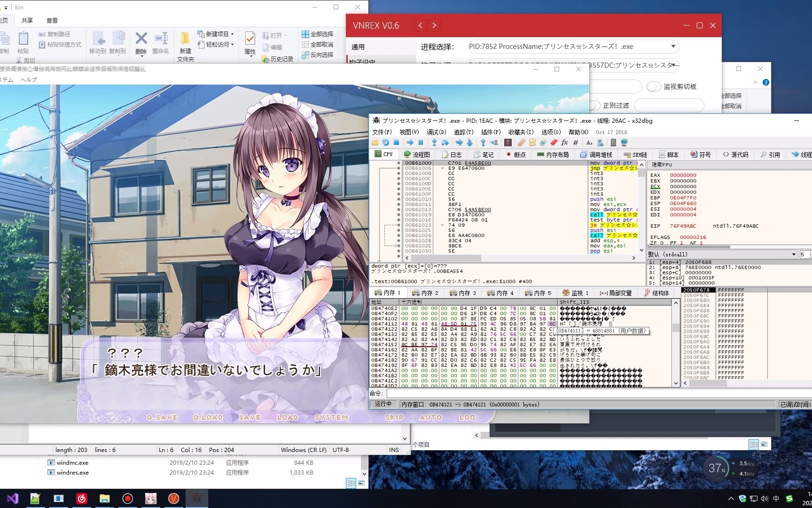Open the Labels tag icon

[x=543, y=143]
